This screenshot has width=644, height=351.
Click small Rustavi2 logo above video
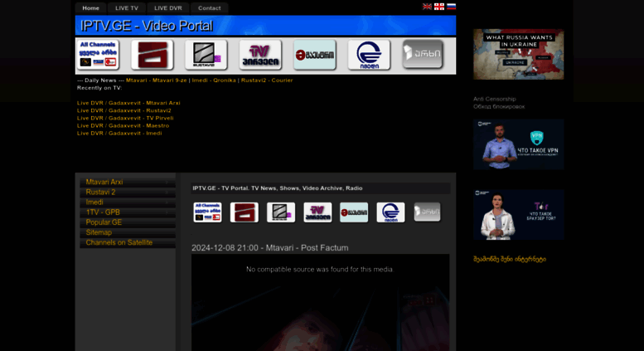pos(281,212)
